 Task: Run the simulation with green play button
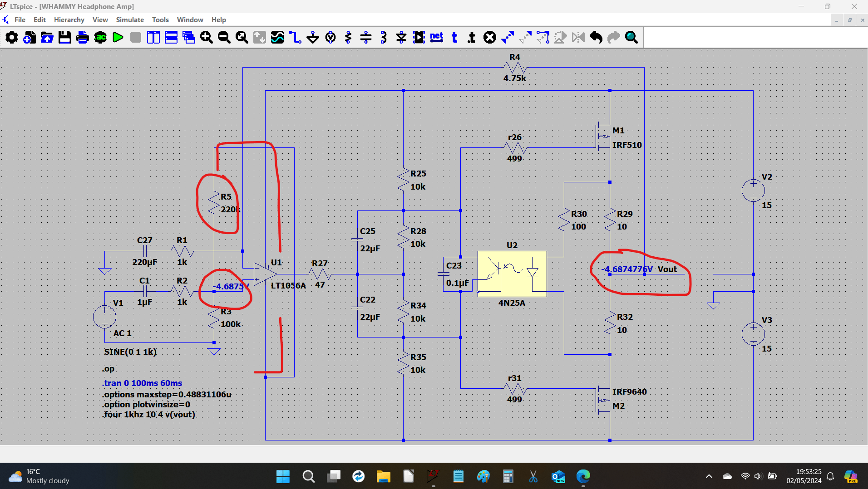pyautogui.click(x=118, y=37)
